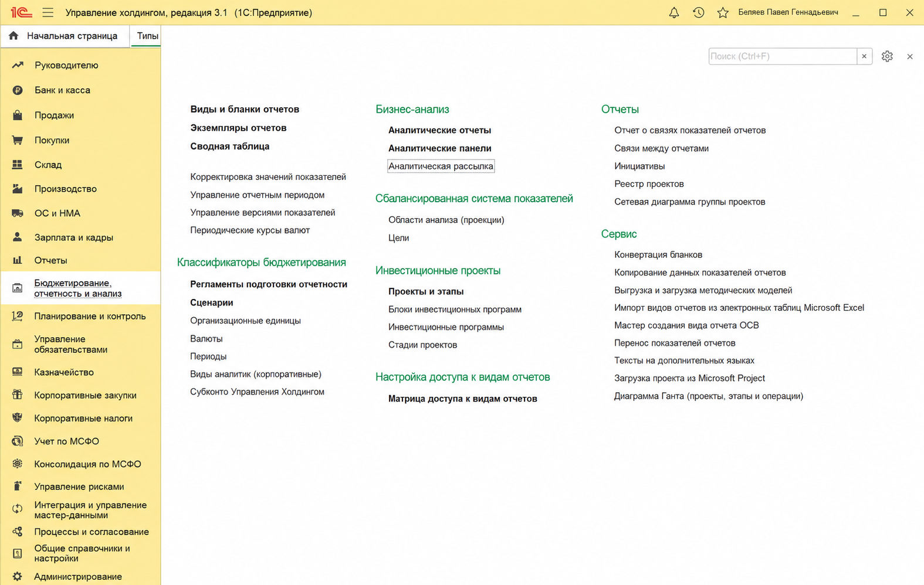Viewport: 924px width, 585px height.
Task: Close the function menu panel
Action: (x=910, y=56)
